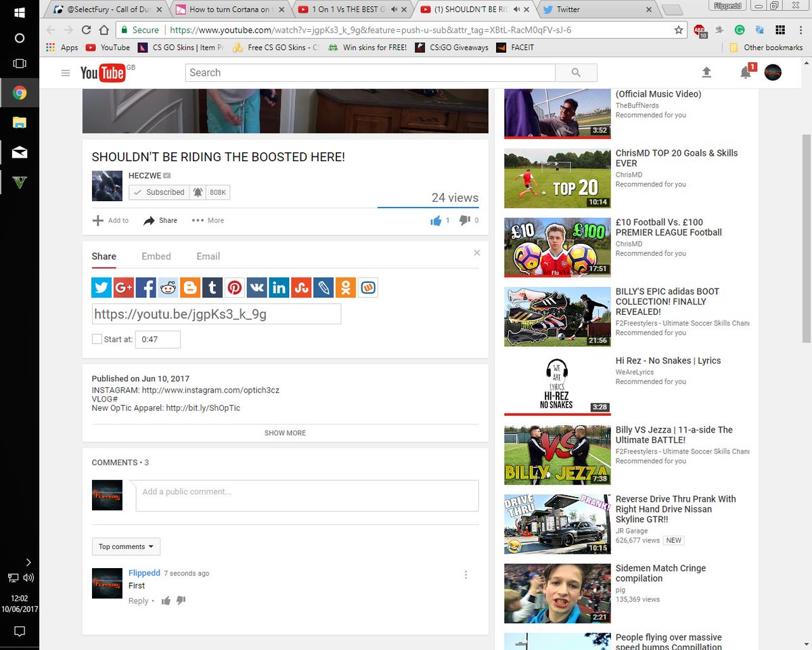Viewport: 812px width, 650px height.
Task: Open the Other bookmarks folder
Action: click(766, 47)
